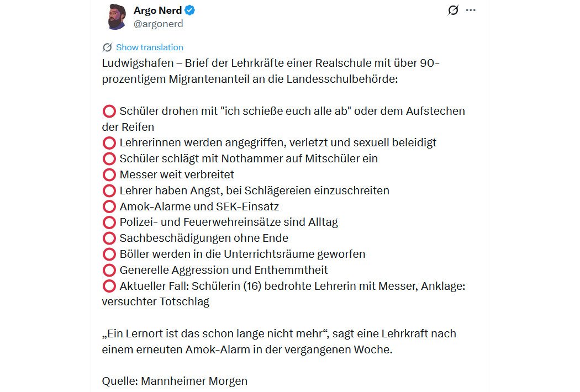Click red circle before "Amok-Alarme und SEK-Einsatz"
This screenshot has width=580, height=392.
(x=109, y=207)
